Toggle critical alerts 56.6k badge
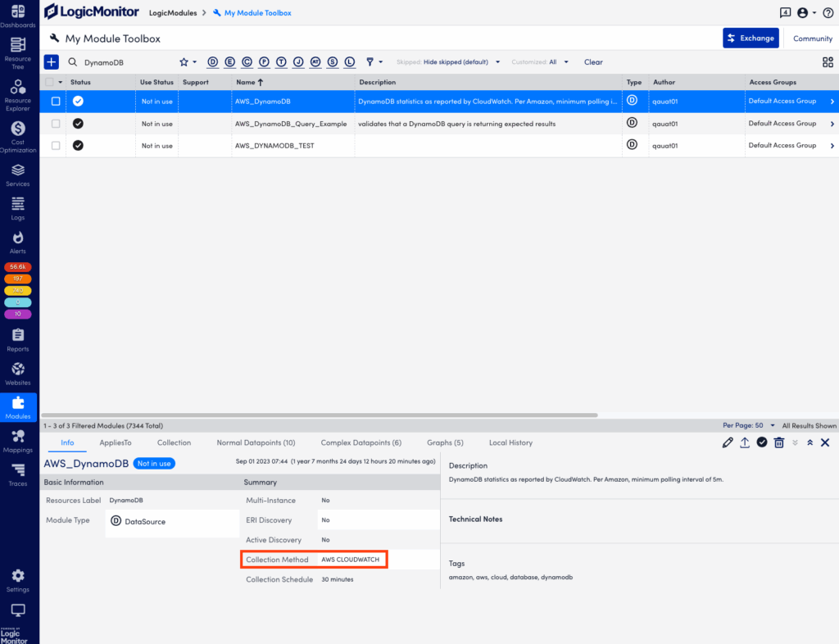Image resolution: width=839 pixels, height=644 pixels. point(18,267)
